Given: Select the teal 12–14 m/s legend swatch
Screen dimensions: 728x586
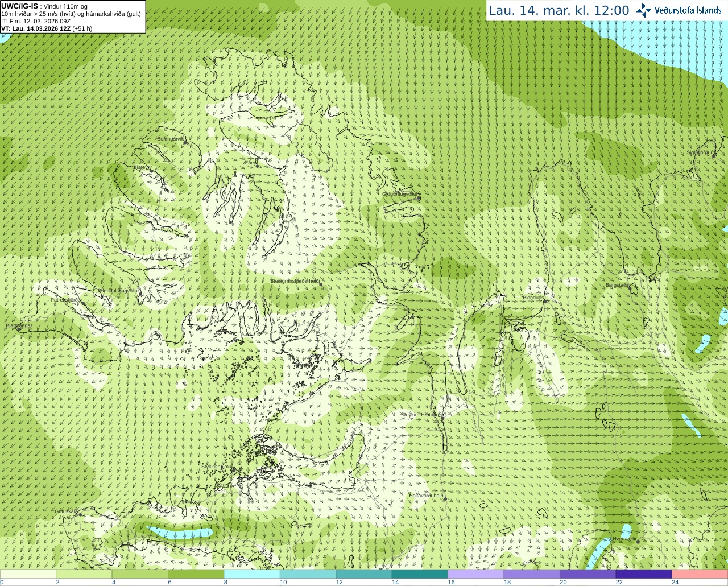Looking at the screenshot, I should click(x=364, y=574).
